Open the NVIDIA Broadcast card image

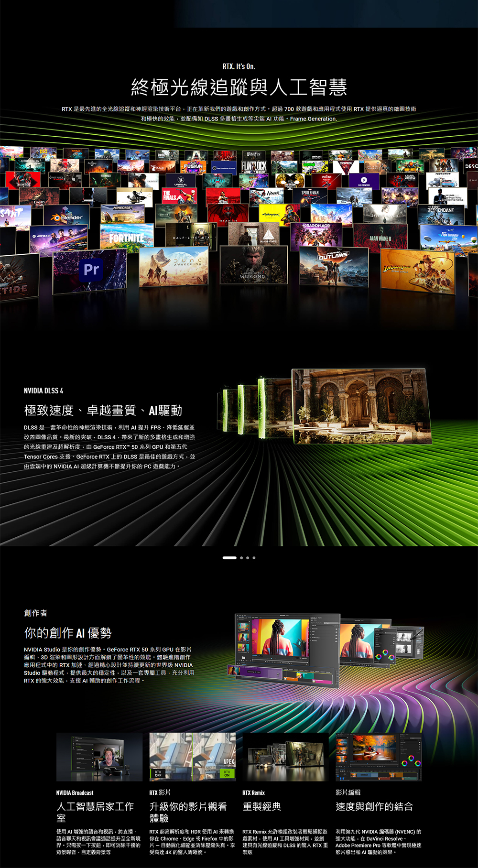click(x=99, y=757)
